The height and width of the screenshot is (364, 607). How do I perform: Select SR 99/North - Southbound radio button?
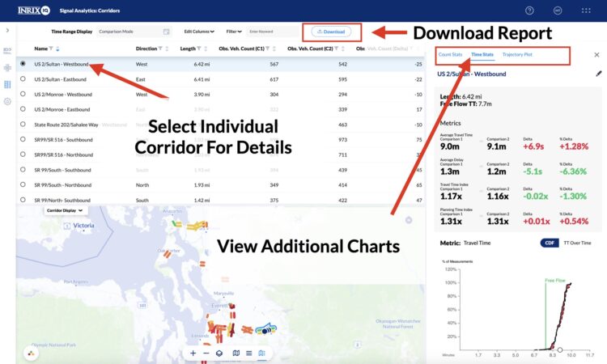point(23,200)
